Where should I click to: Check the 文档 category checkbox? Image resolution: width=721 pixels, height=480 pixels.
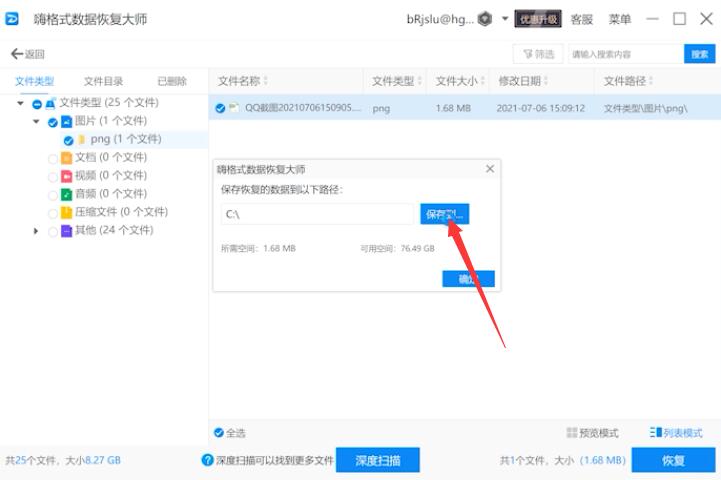52,159
